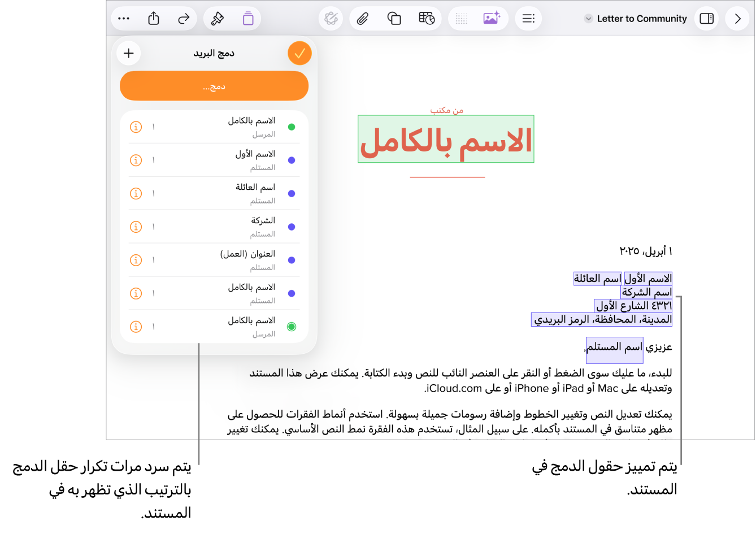Click the plus button in Mail Merge panel
Image resolution: width=756 pixels, height=534 pixels.
pyautogui.click(x=129, y=53)
